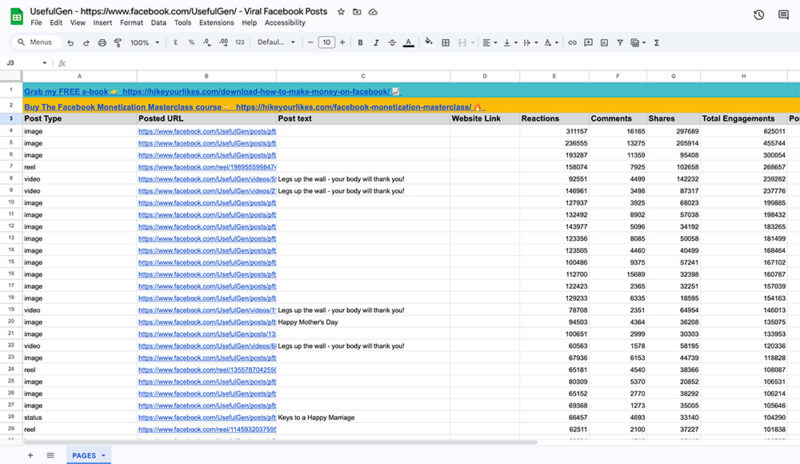Open the fill color bucket
The image size is (800, 464).
pyautogui.click(x=429, y=43)
